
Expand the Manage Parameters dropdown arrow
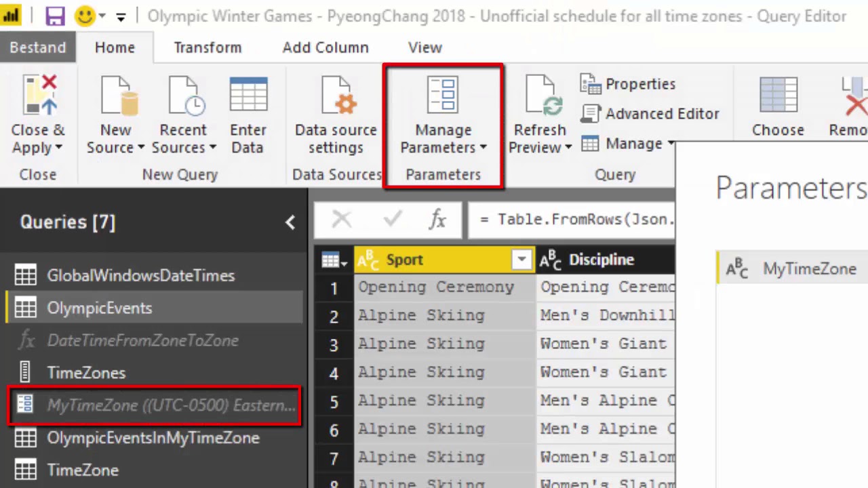[484, 148]
